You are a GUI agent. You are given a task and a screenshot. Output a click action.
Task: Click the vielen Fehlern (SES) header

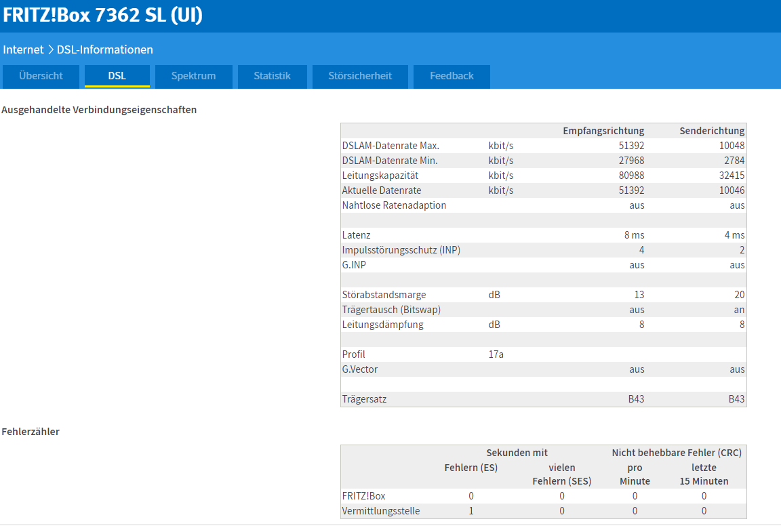(562, 474)
